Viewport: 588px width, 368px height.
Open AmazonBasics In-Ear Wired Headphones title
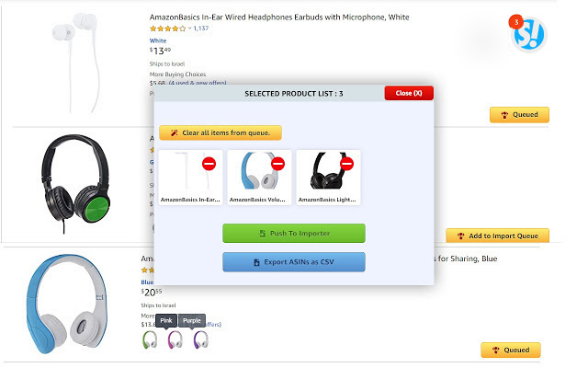click(x=279, y=17)
